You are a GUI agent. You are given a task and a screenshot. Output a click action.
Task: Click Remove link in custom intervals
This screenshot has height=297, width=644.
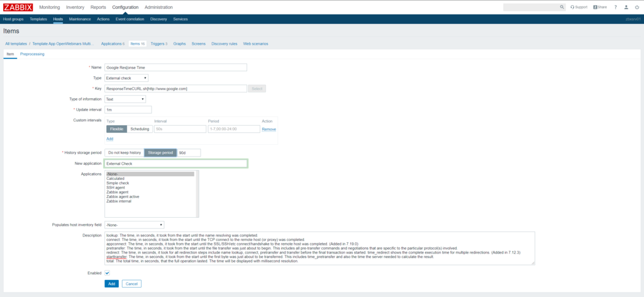coord(269,129)
